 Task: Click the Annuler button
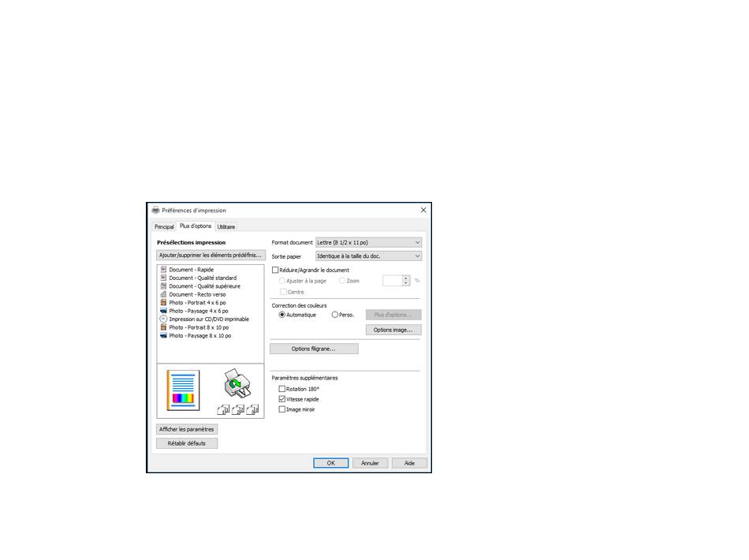[x=370, y=463]
